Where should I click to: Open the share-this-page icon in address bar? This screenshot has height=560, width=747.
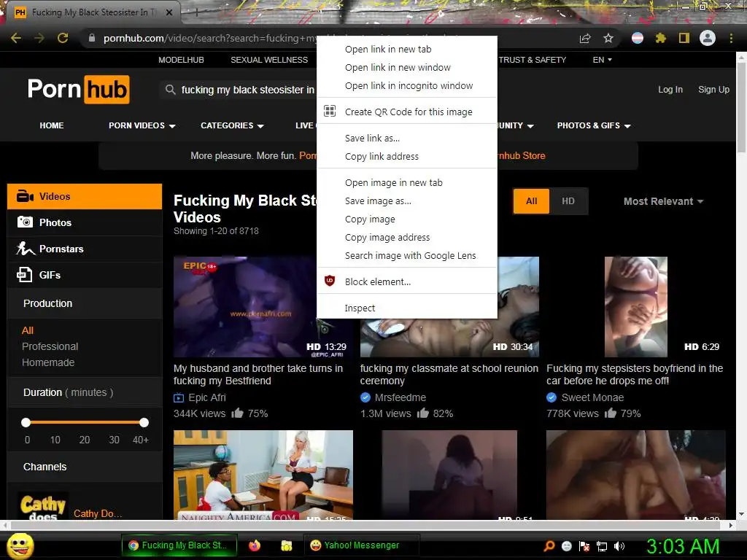[585, 38]
